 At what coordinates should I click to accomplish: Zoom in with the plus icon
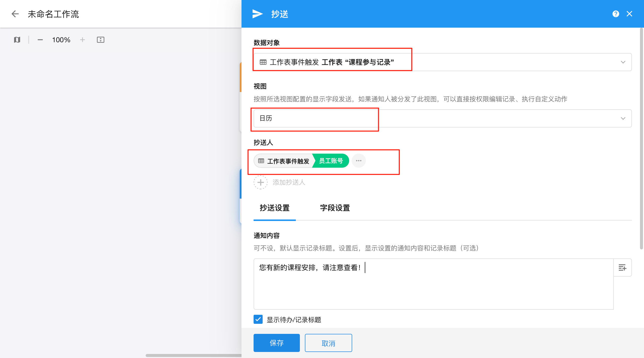82,40
